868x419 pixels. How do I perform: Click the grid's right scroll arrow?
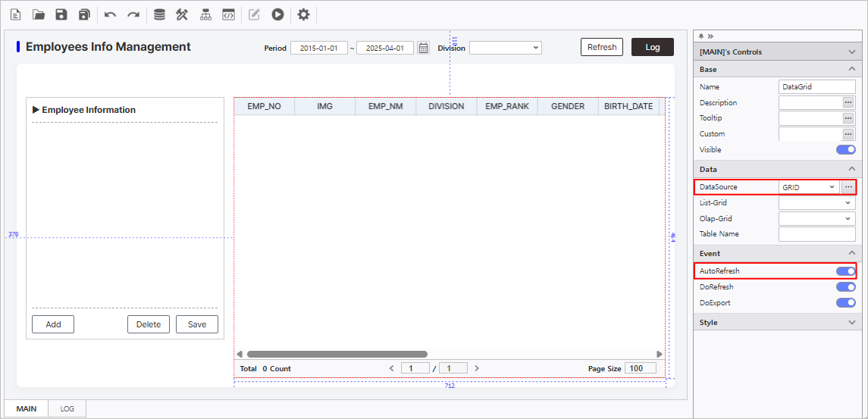660,355
